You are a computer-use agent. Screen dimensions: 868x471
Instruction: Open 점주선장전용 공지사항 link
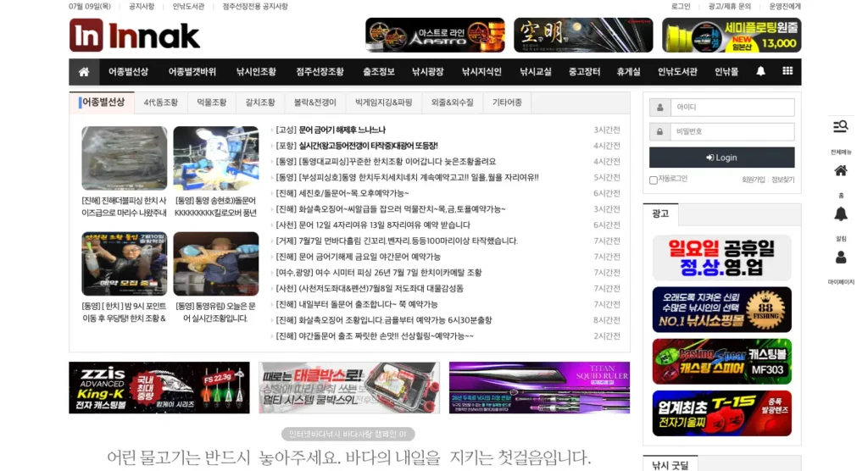(x=255, y=7)
